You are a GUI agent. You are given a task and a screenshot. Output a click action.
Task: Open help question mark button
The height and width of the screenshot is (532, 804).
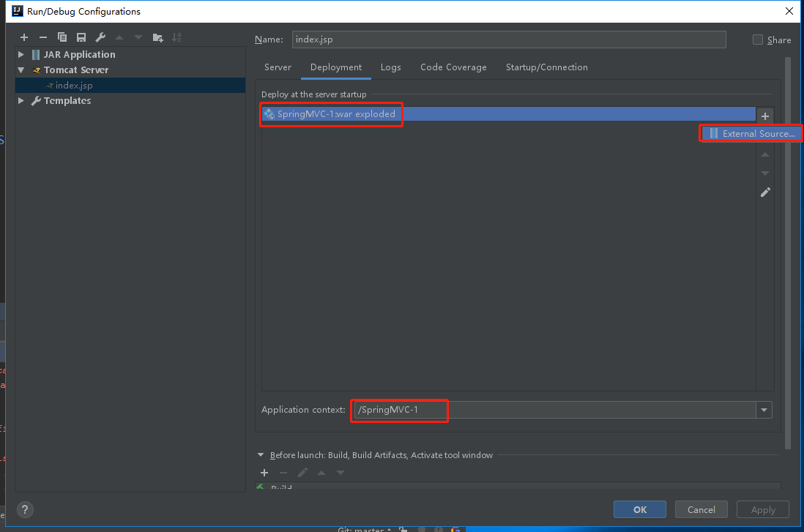[25, 509]
